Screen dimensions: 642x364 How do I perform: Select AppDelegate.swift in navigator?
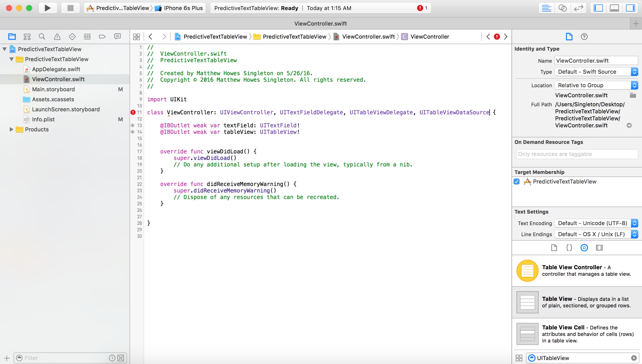click(x=56, y=69)
